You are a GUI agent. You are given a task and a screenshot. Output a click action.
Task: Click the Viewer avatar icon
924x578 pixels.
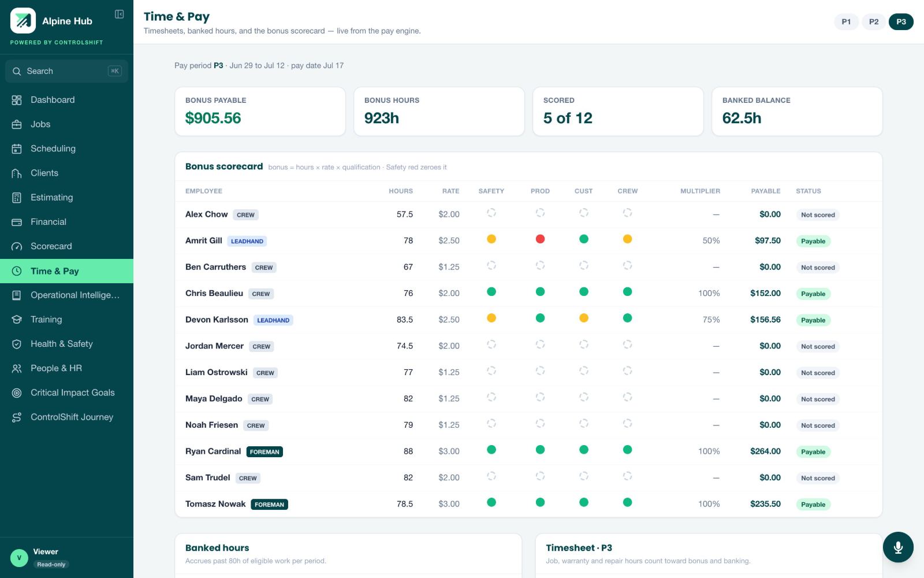(x=19, y=558)
